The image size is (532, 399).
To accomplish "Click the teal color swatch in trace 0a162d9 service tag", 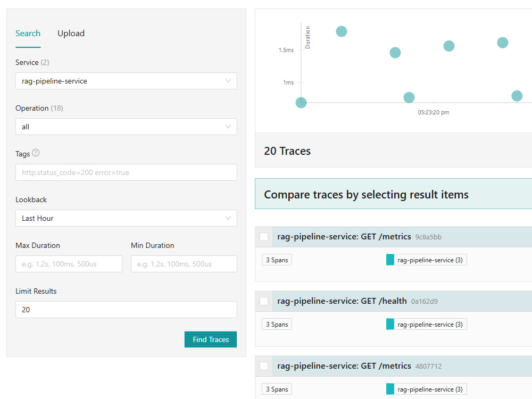I will pyautogui.click(x=390, y=325).
